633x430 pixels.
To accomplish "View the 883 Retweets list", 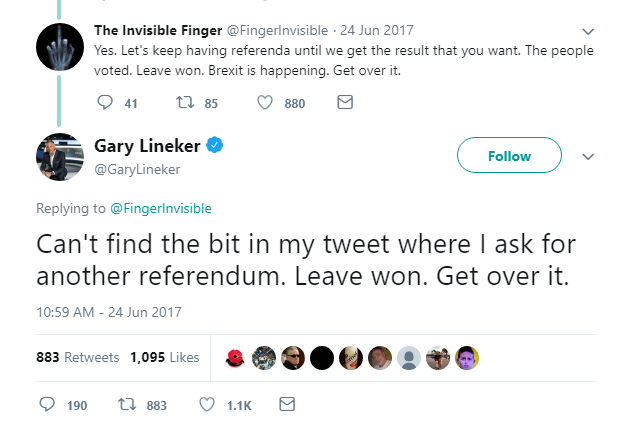I will point(77,357).
